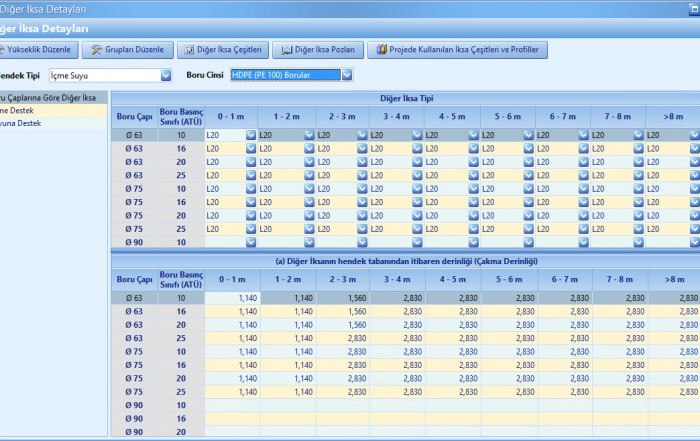Open the 1 - 2 m dropdown for first Ø 63 row
The width and height of the screenshot is (700, 441).
click(x=307, y=134)
